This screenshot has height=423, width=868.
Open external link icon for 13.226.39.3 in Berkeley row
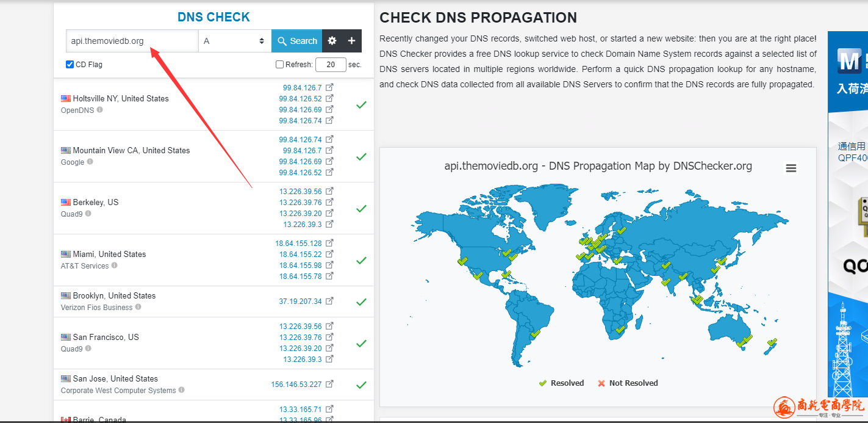click(x=329, y=224)
